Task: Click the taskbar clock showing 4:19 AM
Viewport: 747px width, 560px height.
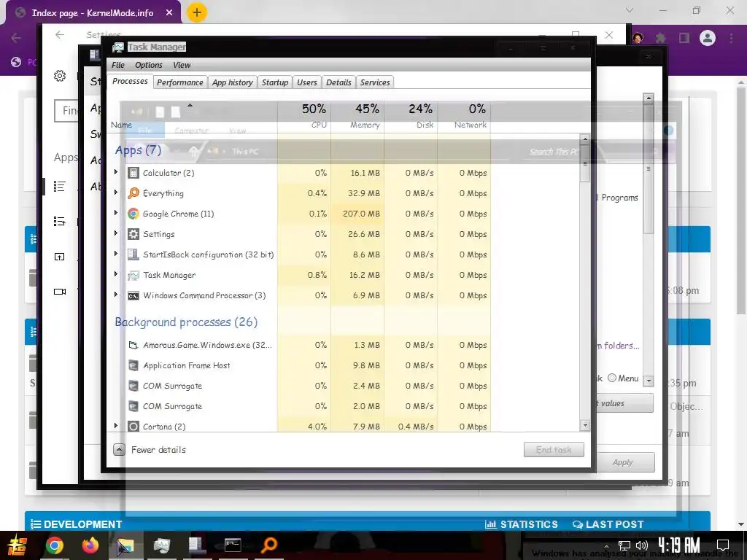Action: (679, 545)
